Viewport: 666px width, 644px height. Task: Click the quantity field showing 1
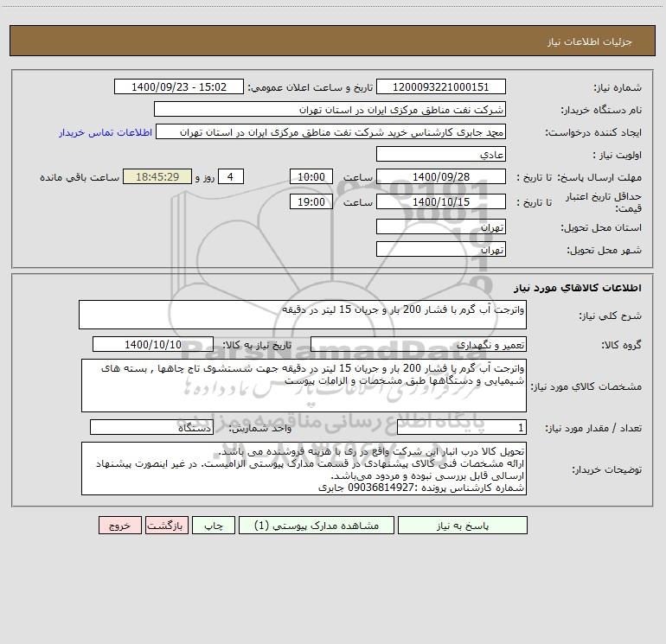point(462,427)
